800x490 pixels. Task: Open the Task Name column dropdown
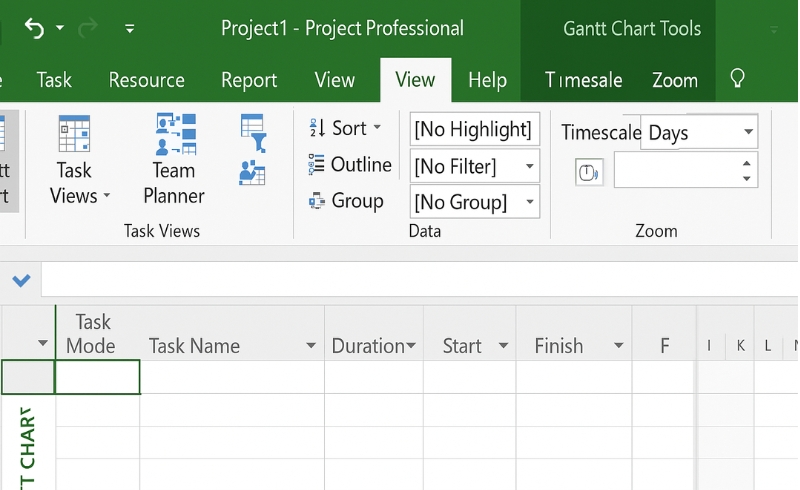pyautogui.click(x=310, y=346)
